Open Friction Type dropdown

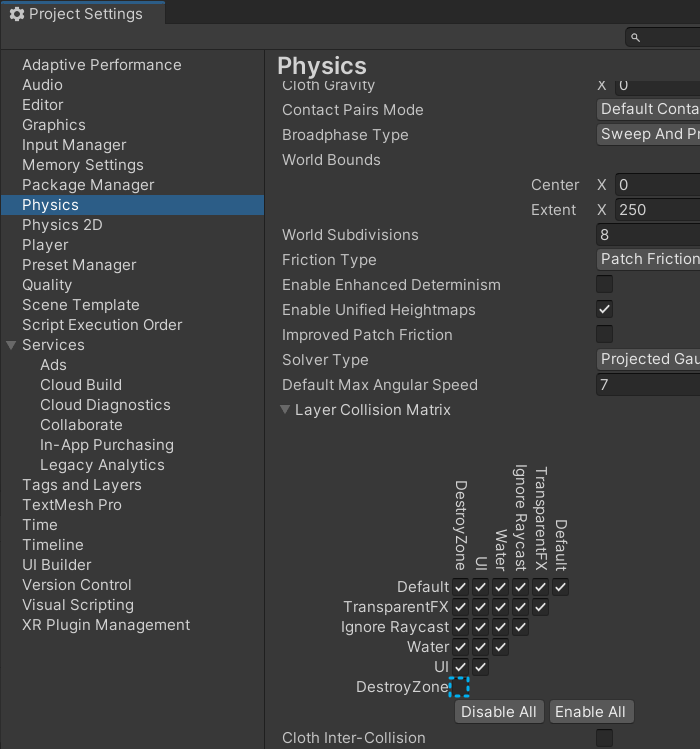[648, 259]
